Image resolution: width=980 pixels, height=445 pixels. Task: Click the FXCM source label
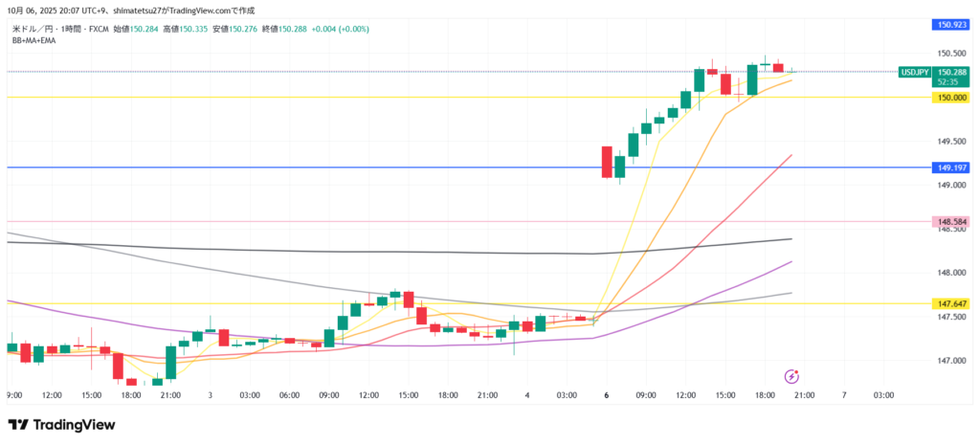(96, 29)
